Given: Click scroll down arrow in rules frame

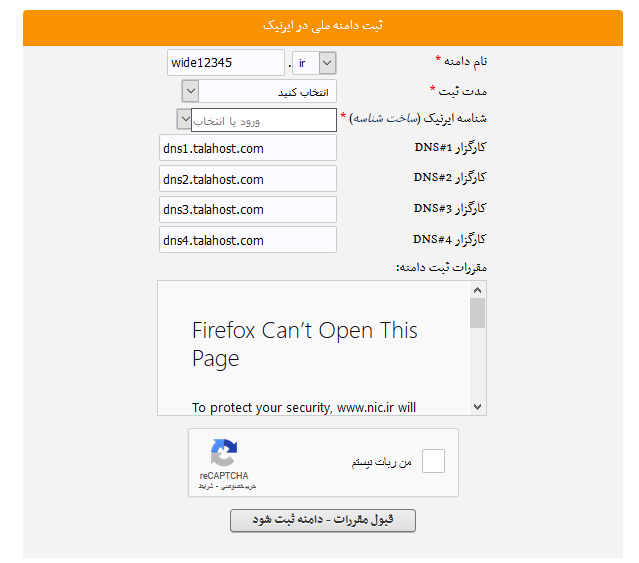Looking at the screenshot, I should (x=477, y=406).
